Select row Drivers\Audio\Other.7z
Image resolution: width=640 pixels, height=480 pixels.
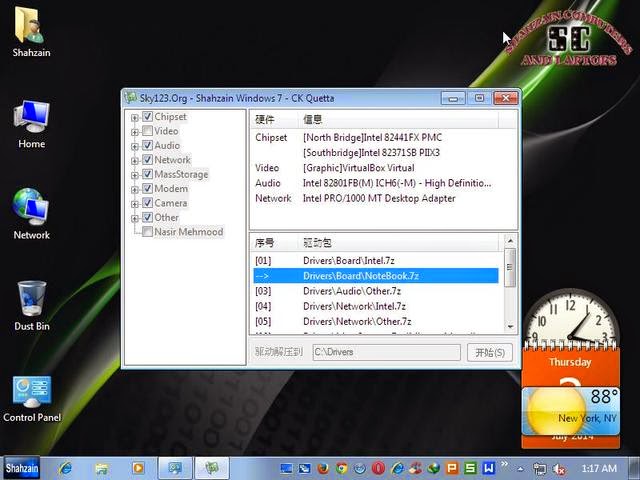pyautogui.click(x=376, y=291)
